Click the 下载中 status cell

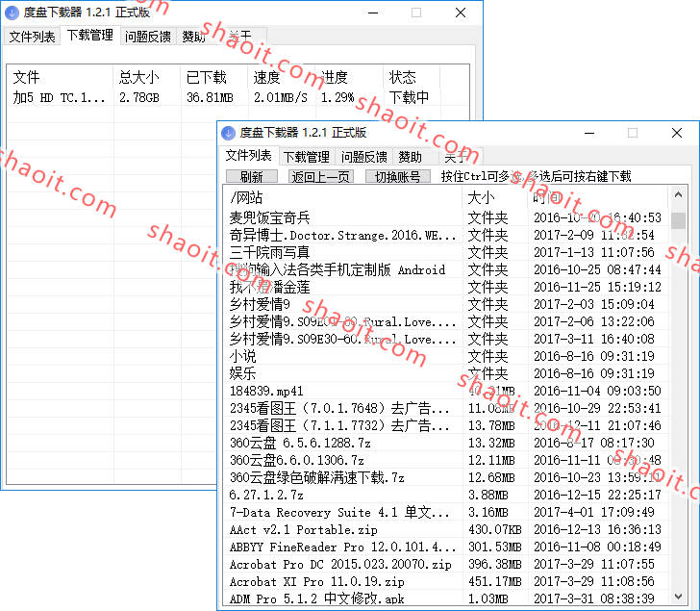[x=409, y=97]
